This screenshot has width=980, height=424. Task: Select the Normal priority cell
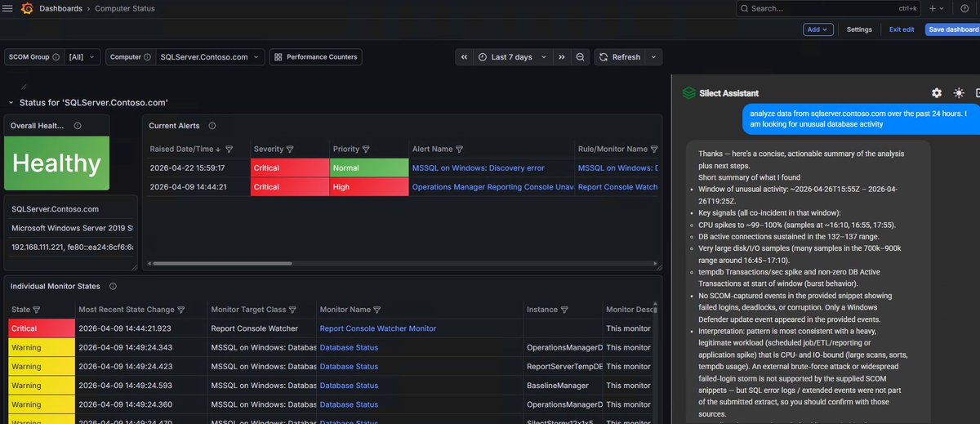coord(367,167)
